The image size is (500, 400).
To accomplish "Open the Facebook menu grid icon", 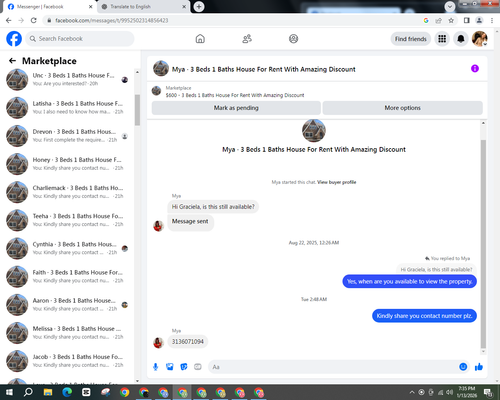I will (x=442, y=39).
